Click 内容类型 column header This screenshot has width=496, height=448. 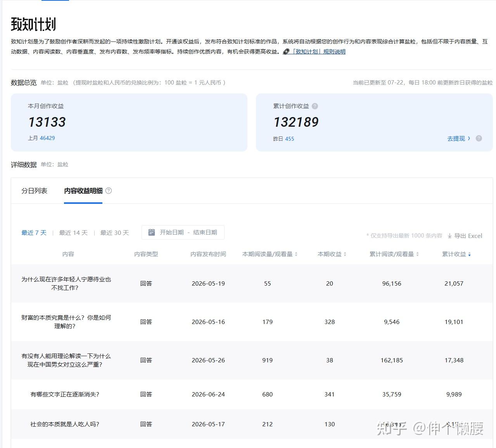[146, 254]
